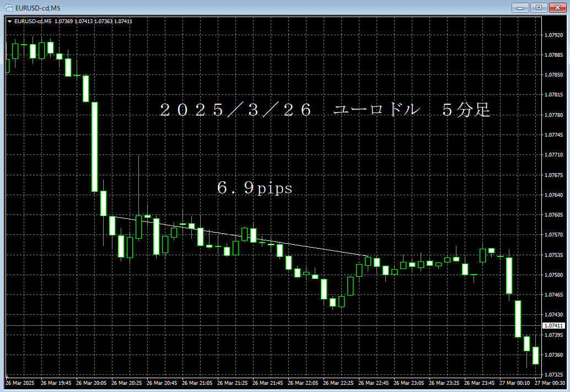Click price scale value 1.07500
570x392 pixels.
[x=553, y=275]
